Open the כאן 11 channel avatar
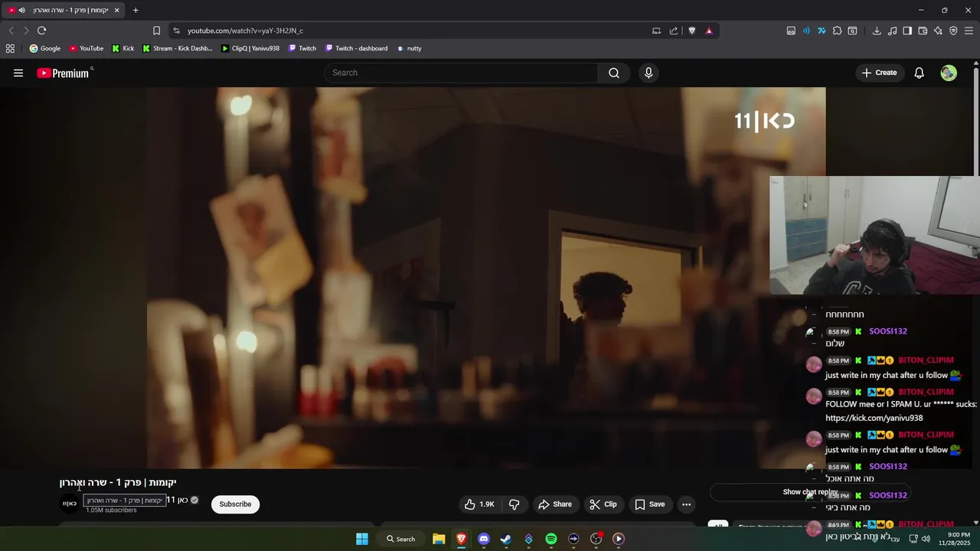The image size is (980, 551). (x=70, y=504)
